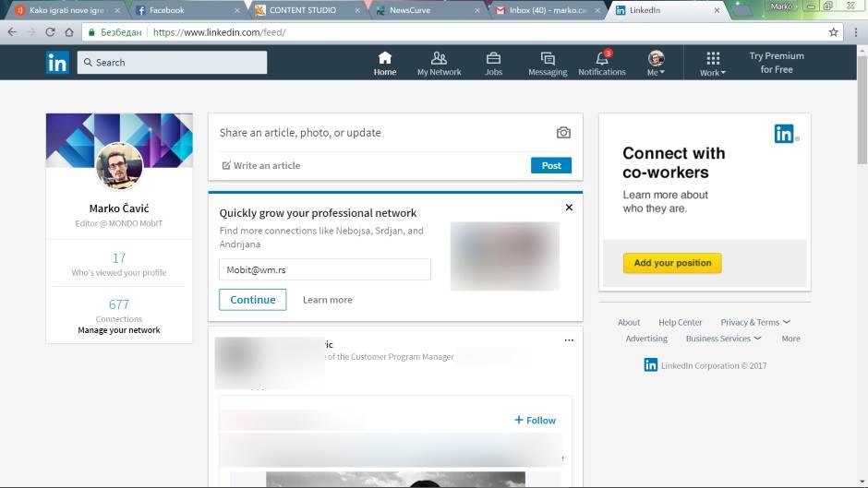
Task: Click the browser home icon
Action: [69, 32]
